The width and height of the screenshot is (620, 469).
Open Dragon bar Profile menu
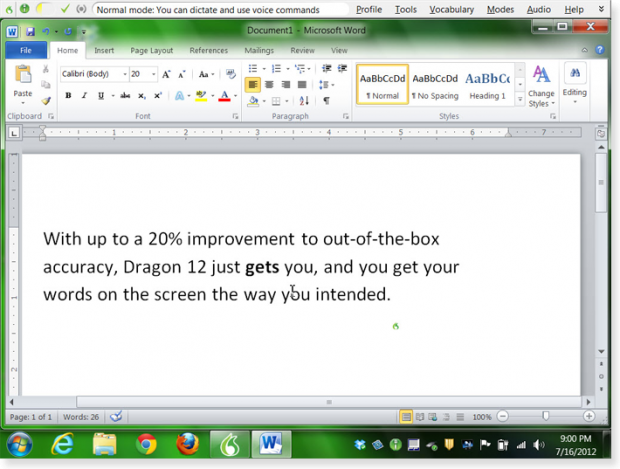369,9
